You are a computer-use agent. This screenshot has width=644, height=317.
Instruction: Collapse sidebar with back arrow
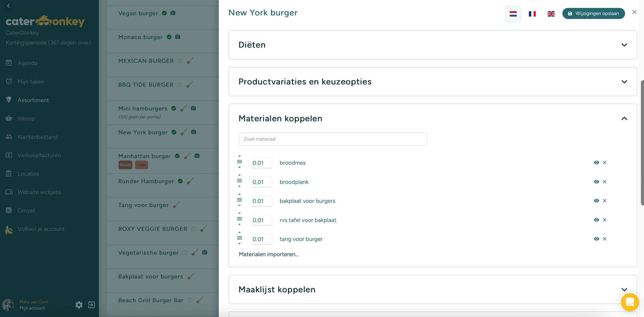coord(9,5)
